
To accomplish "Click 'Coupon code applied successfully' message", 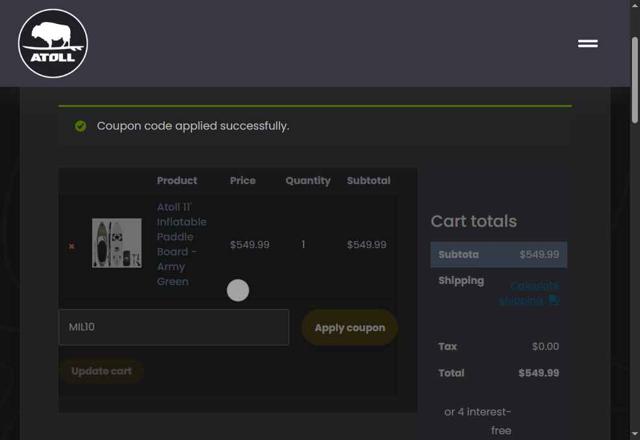I will pos(193,126).
